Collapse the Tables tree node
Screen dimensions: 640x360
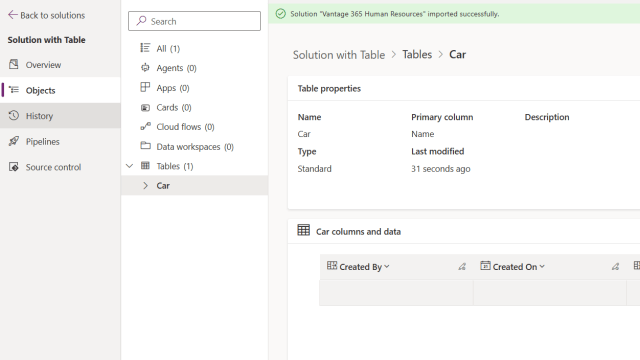tap(129, 166)
